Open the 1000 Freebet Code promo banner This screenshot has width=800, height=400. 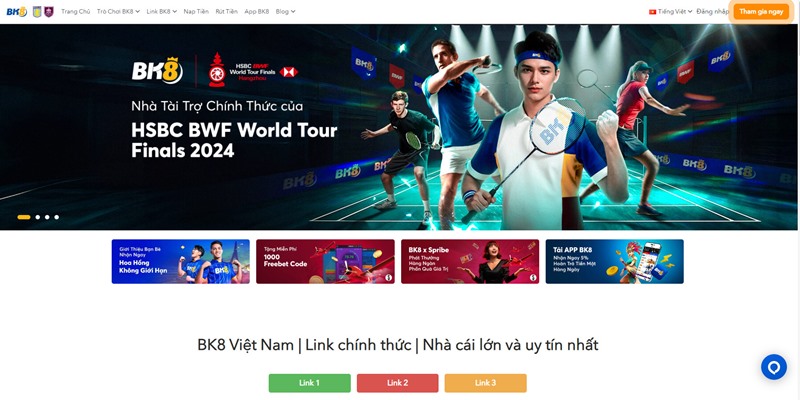coord(325,262)
